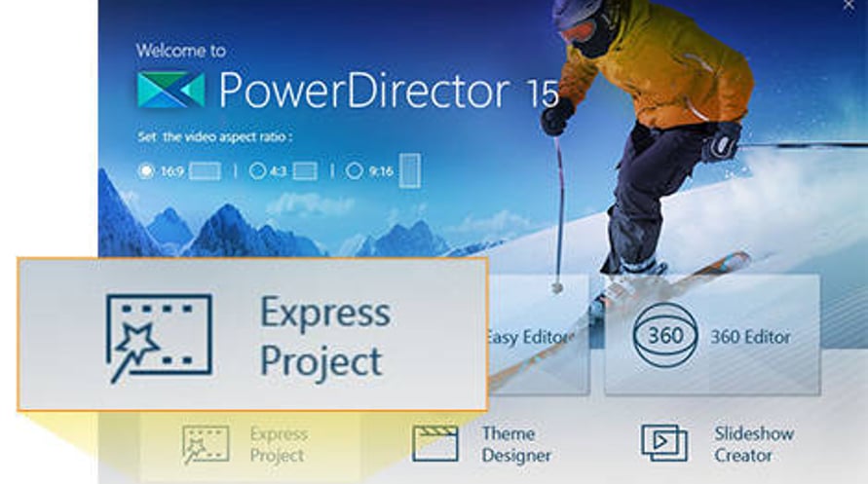Start the Slideshow Creator
Screen dimensions: 868x484
(x=754, y=444)
